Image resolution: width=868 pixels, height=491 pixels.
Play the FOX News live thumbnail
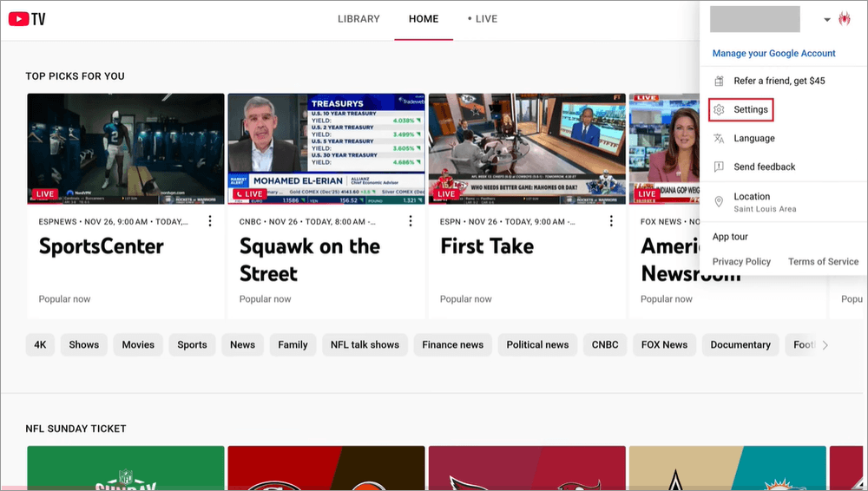(x=664, y=149)
